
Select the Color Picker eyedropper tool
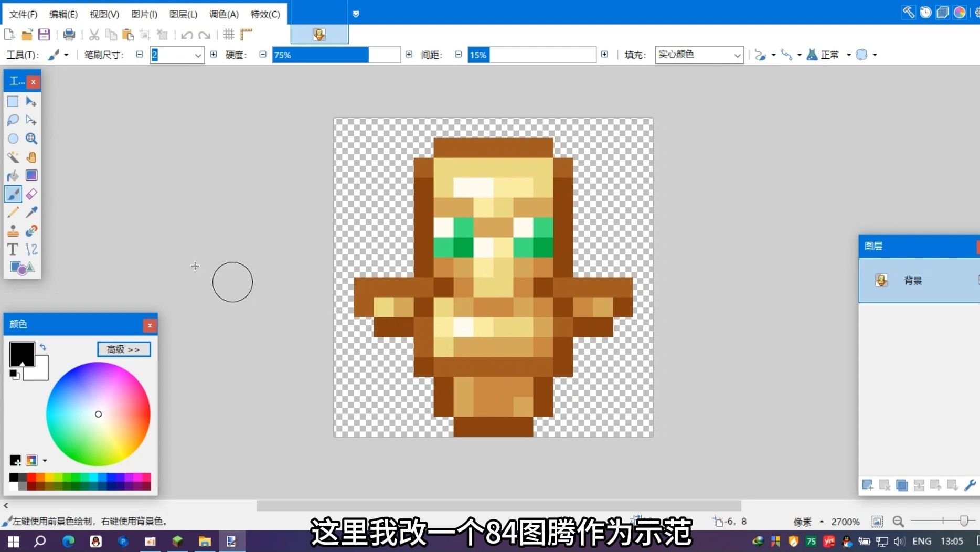[31, 213]
